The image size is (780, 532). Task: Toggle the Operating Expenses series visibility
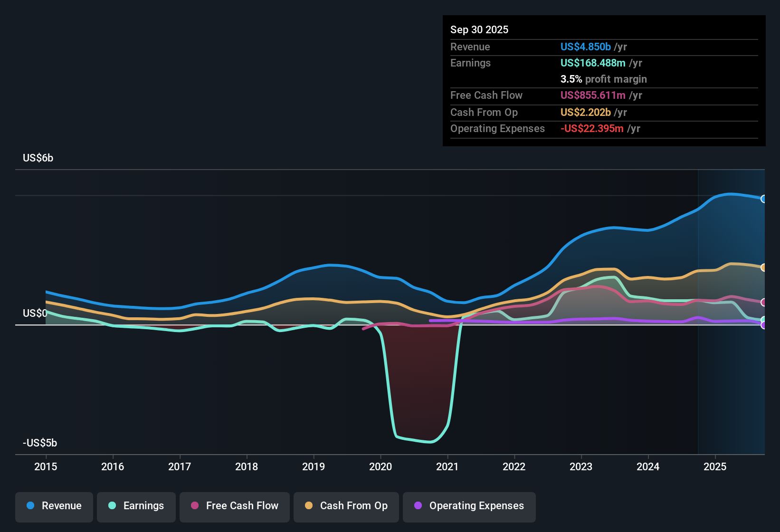pos(469,506)
